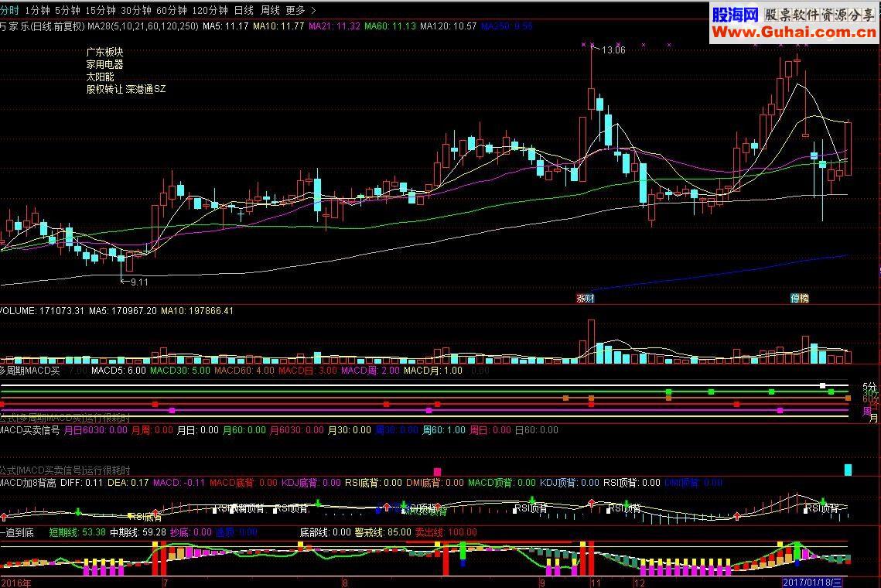Click the 卖出线: 100.00 value
Screen dimensions: 881x588
446,532
